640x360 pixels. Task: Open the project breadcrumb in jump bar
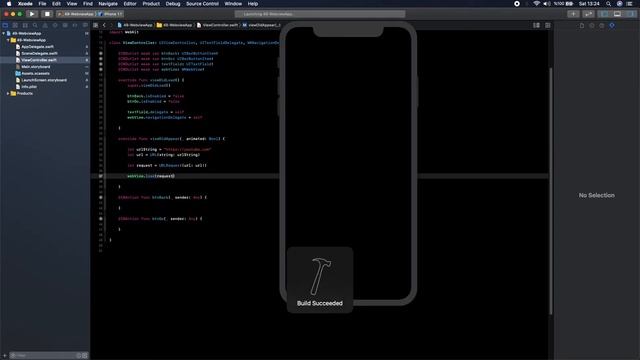[135, 25]
